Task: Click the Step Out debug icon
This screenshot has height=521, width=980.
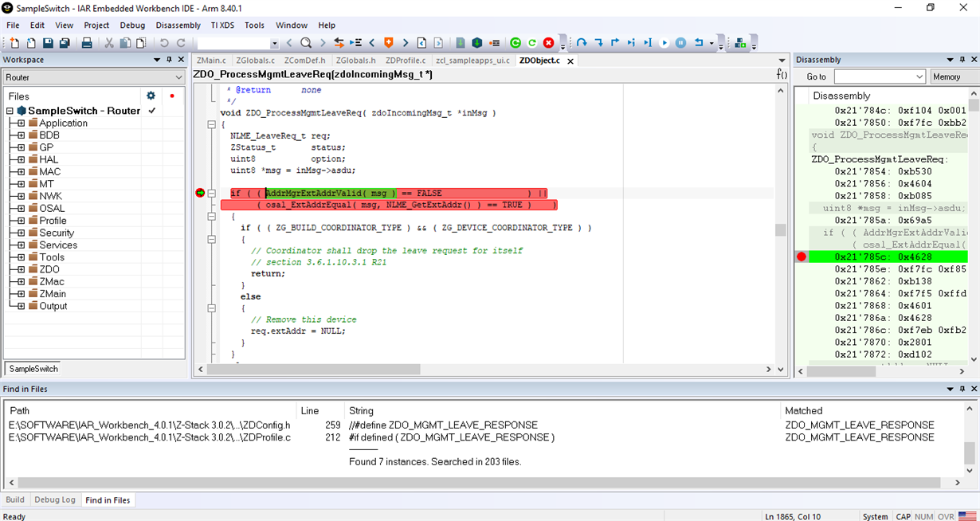Action: point(614,43)
